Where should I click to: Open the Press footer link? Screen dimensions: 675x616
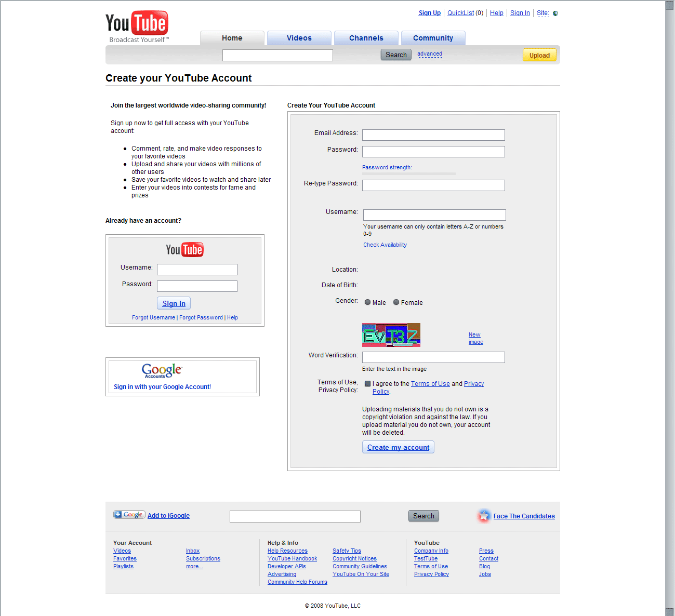point(486,551)
